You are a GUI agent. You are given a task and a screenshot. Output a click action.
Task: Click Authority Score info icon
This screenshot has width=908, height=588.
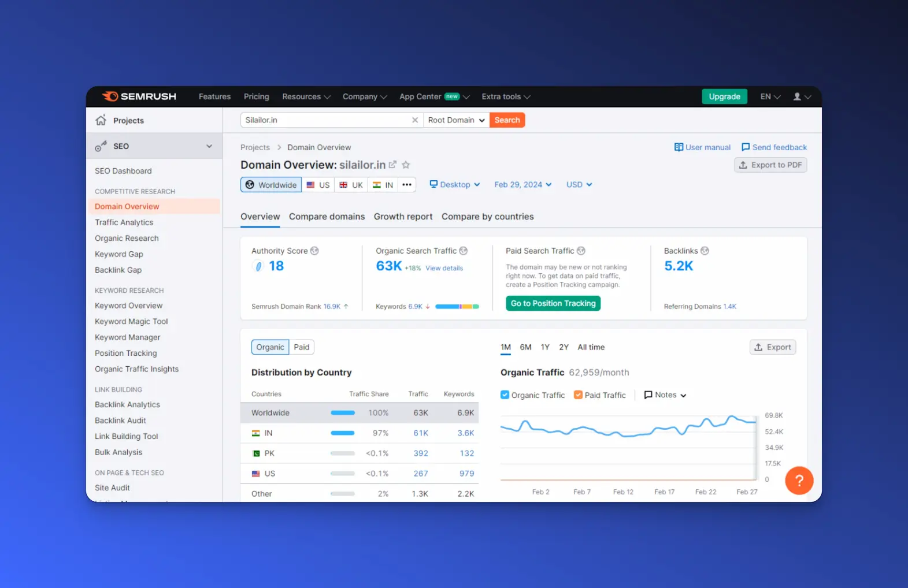pyautogui.click(x=314, y=251)
